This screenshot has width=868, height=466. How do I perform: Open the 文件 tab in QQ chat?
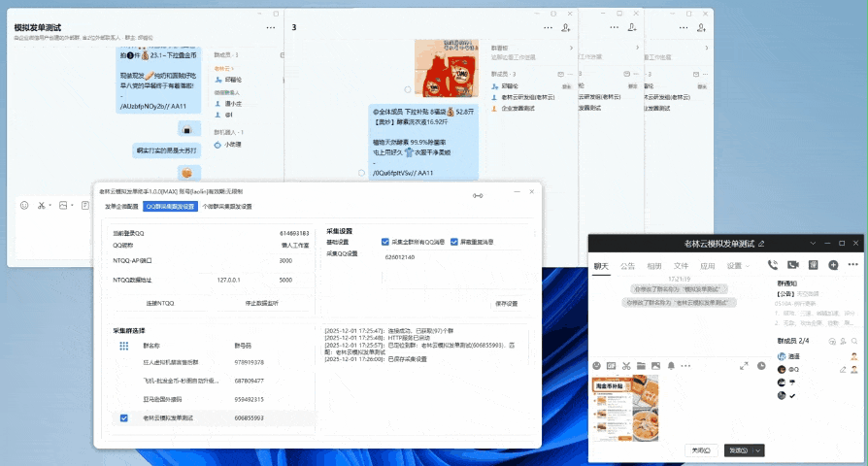point(681,266)
